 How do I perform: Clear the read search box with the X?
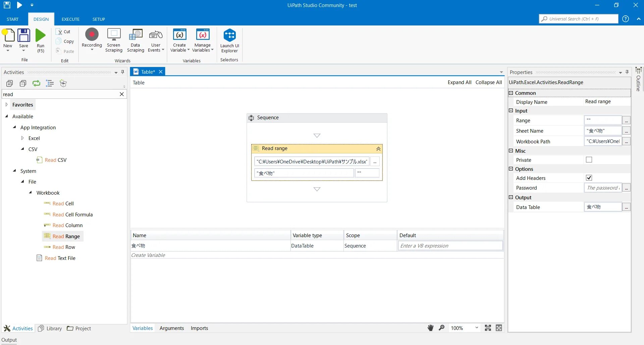click(x=121, y=94)
